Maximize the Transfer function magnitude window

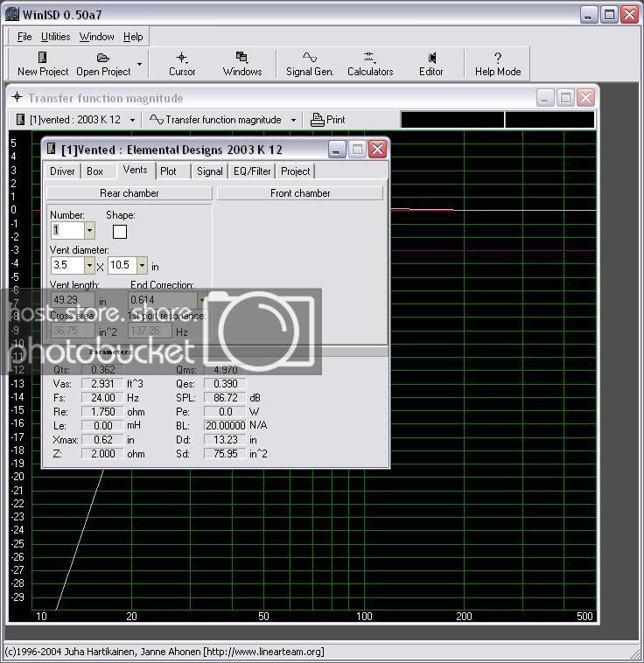pos(565,98)
